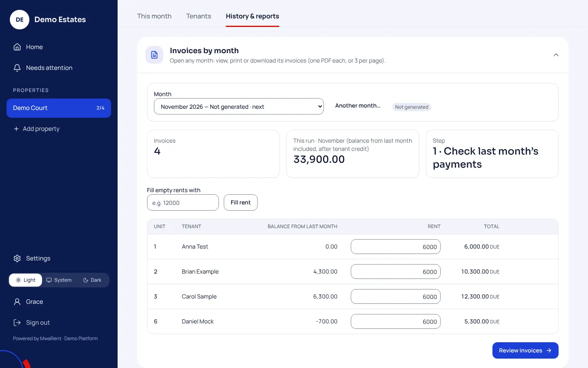This screenshot has height=368, width=588.
Task: Click tenant name Brian Example
Action: (x=200, y=272)
